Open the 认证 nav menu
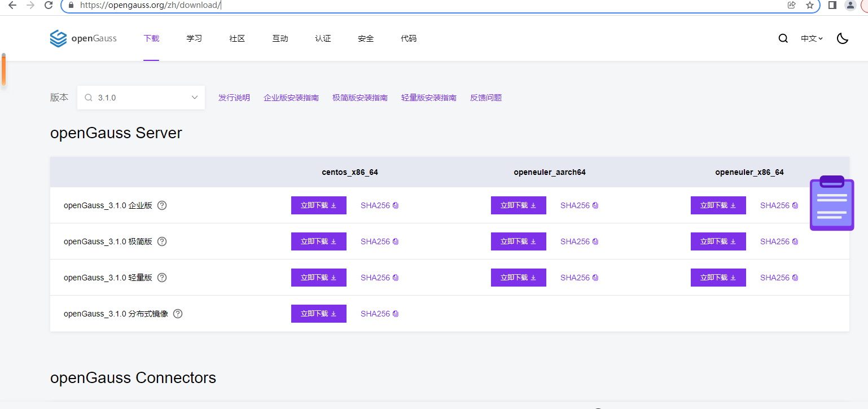This screenshot has height=409, width=868. click(323, 38)
